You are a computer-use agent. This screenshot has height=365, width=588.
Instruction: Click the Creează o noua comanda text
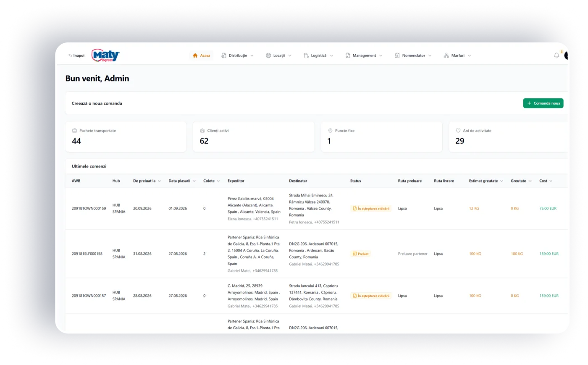[x=97, y=103]
